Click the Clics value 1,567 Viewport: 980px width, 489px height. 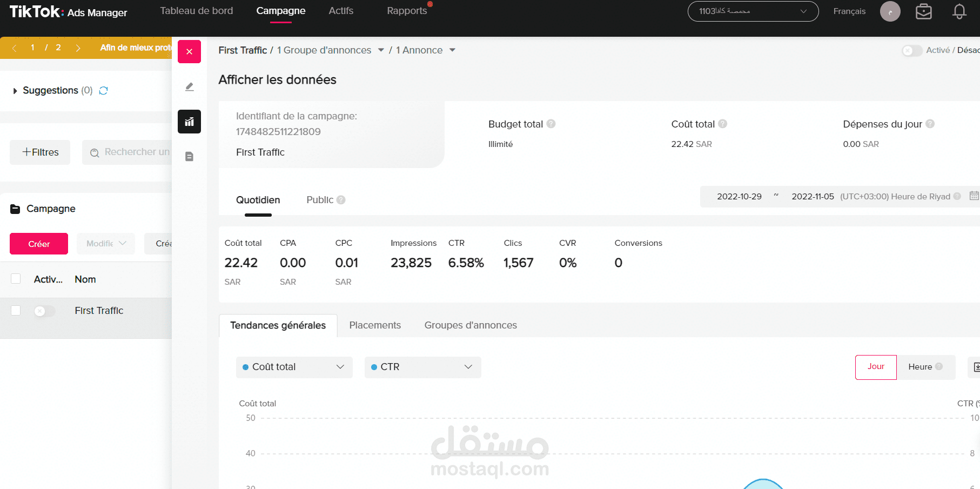click(518, 263)
